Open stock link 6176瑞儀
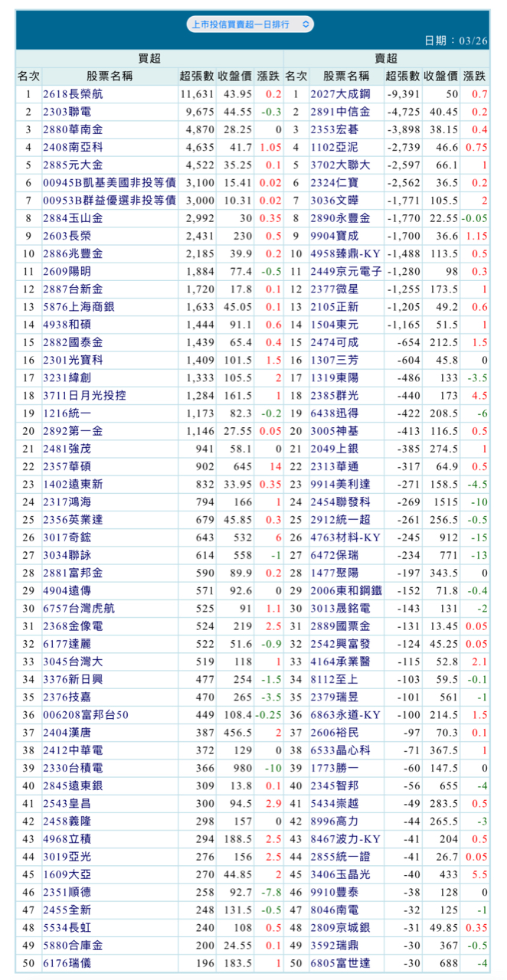Screen dimensions: 507x980 tap(66, 963)
